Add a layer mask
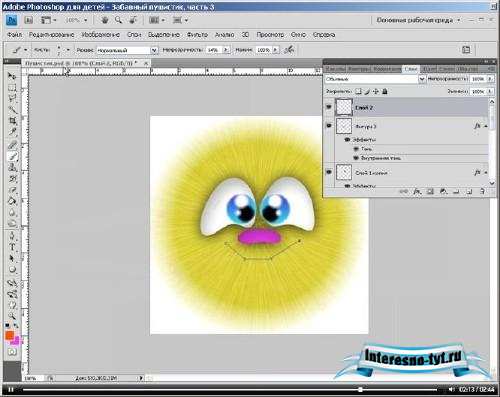The height and width of the screenshot is (397, 500). tap(430, 192)
